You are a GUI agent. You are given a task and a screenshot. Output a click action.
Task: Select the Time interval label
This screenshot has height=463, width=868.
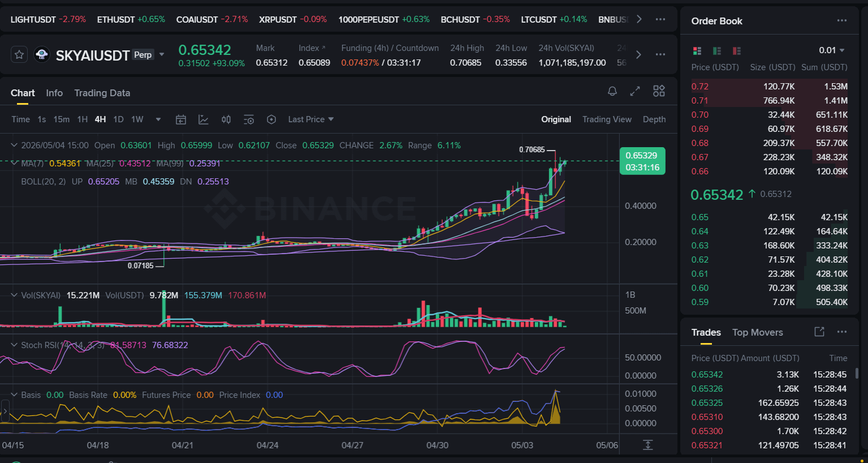20,119
